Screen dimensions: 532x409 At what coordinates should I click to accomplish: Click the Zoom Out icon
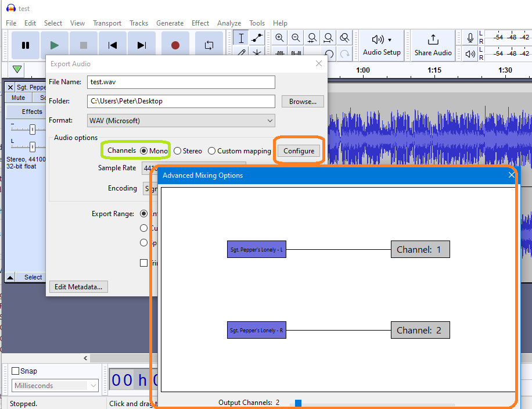click(x=296, y=38)
